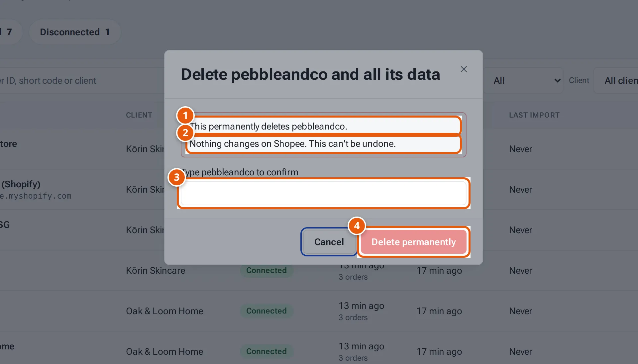The image size is (638, 364).
Task: Click the CLIENT column header
Action: click(x=139, y=115)
